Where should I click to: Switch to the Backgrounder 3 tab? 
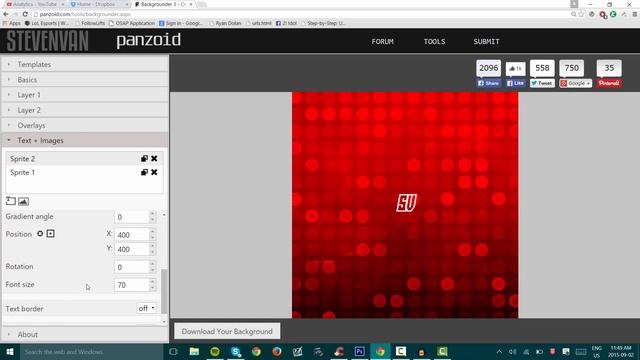click(x=164, y=4)
